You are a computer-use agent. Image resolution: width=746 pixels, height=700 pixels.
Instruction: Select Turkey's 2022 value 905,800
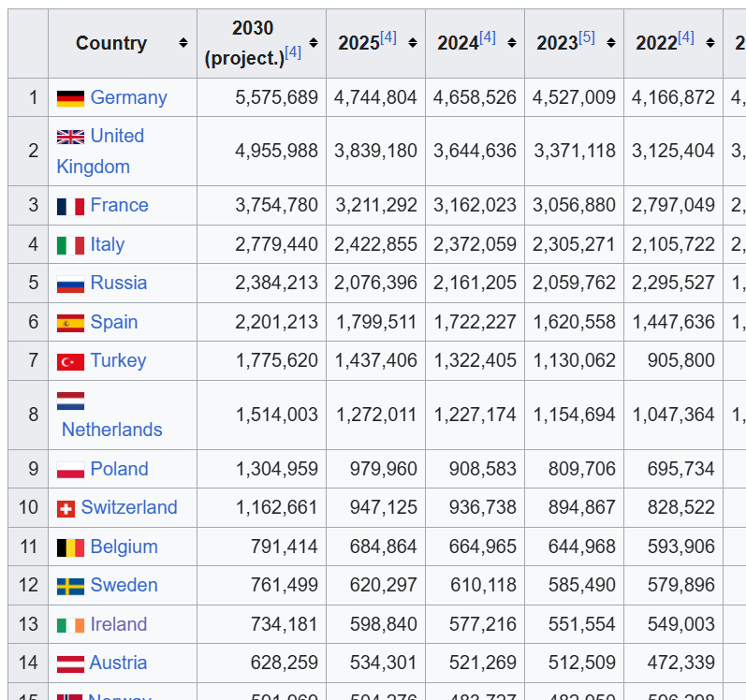(681, 360)
